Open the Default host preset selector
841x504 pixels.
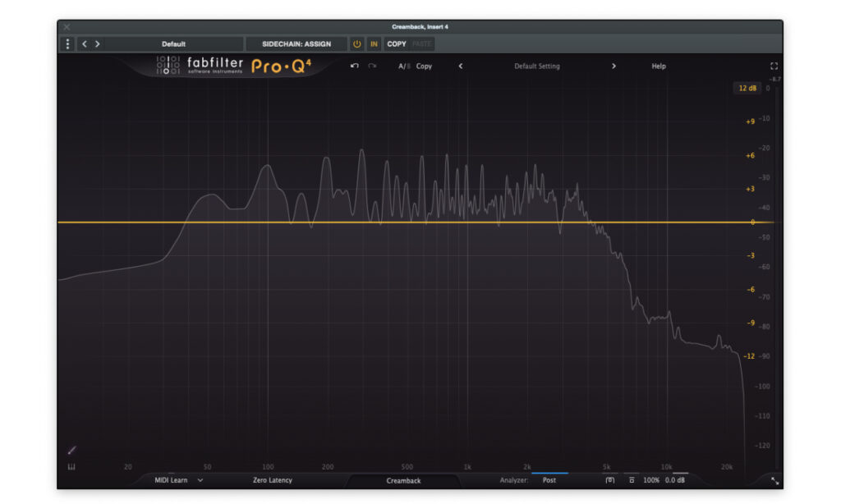[173, 44]
